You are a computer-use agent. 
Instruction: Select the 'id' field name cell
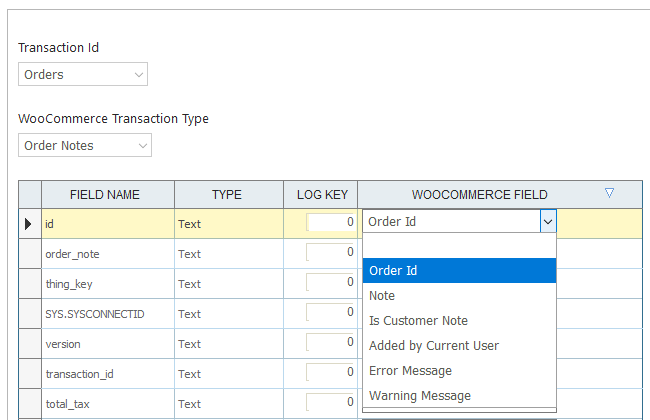pos(108,224)
